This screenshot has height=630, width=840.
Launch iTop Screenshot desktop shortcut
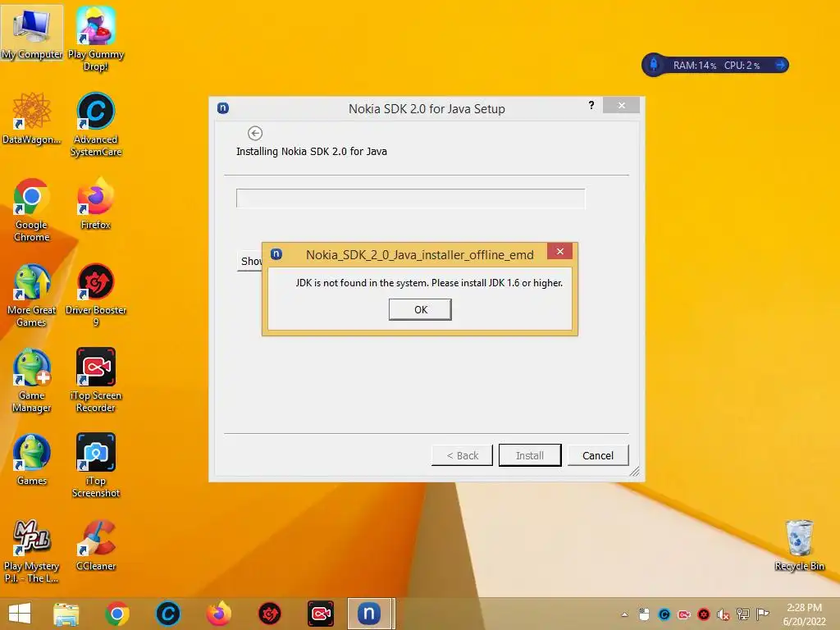coord(96,466)
